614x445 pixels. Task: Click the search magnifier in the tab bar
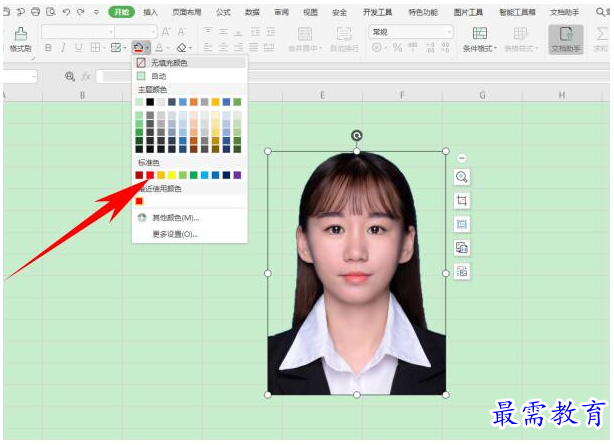(600, 12)
